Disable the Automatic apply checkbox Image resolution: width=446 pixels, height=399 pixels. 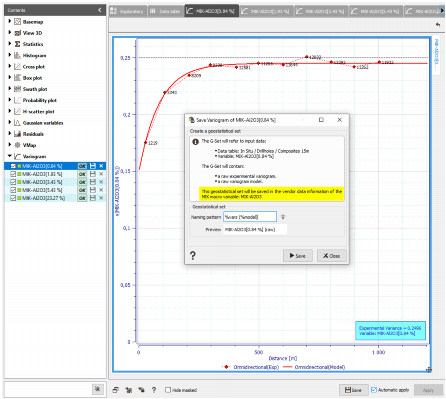tap(374, 390)
